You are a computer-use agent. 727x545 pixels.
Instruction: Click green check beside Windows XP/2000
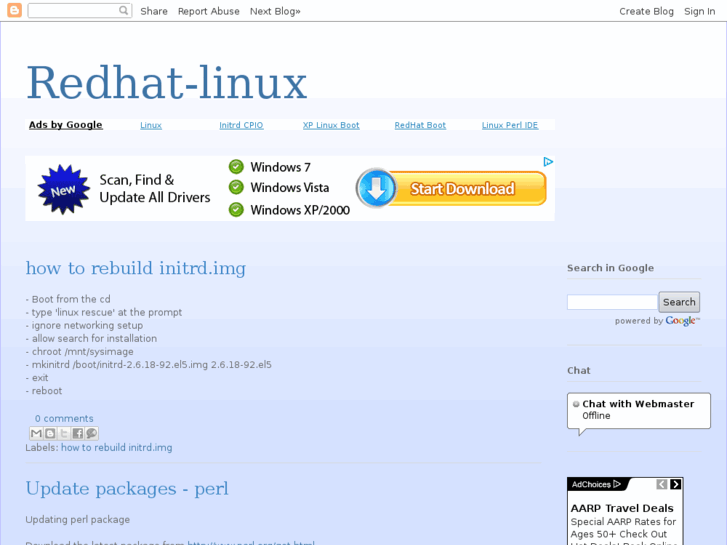[x=236, y=210]
